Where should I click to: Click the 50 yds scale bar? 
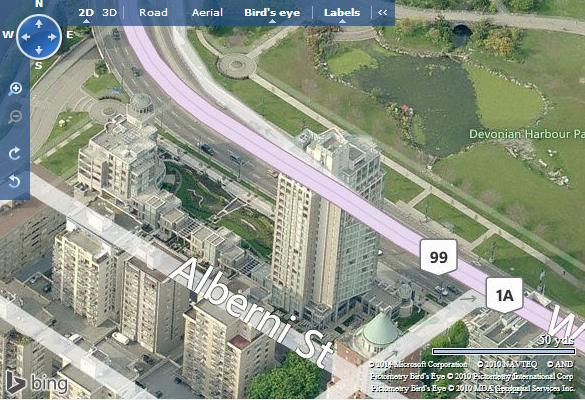click(x=504, y=351)
